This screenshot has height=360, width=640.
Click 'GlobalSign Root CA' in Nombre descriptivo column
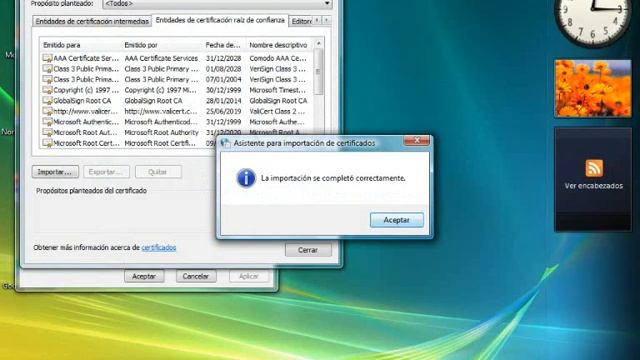278,101
